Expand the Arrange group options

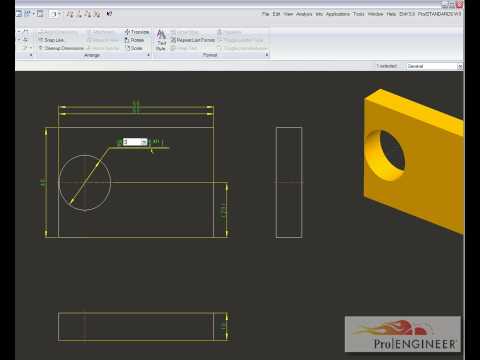pos(148,55)
